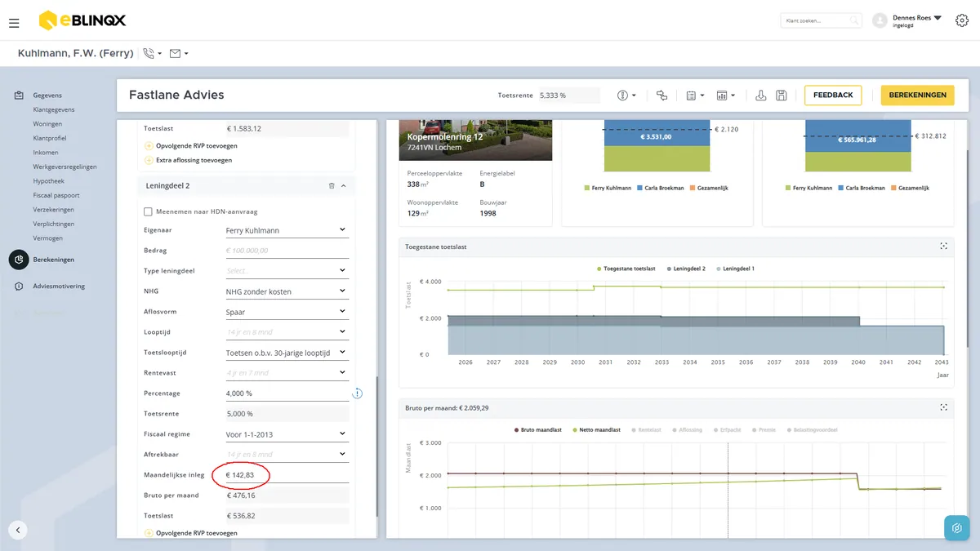Toggle Netto maandlast legend series
Screen dimensions: 980x551
point(599,429)
